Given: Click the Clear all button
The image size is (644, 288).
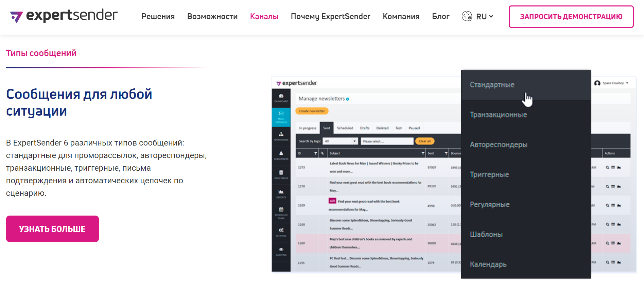Looking at the screenshot, I should coord(425,141).
